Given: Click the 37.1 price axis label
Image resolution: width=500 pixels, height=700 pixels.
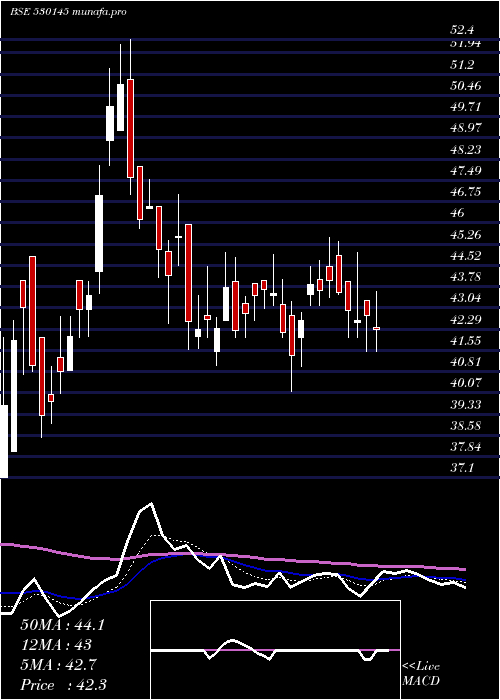Looking at the screenshot, I should 463,468.
